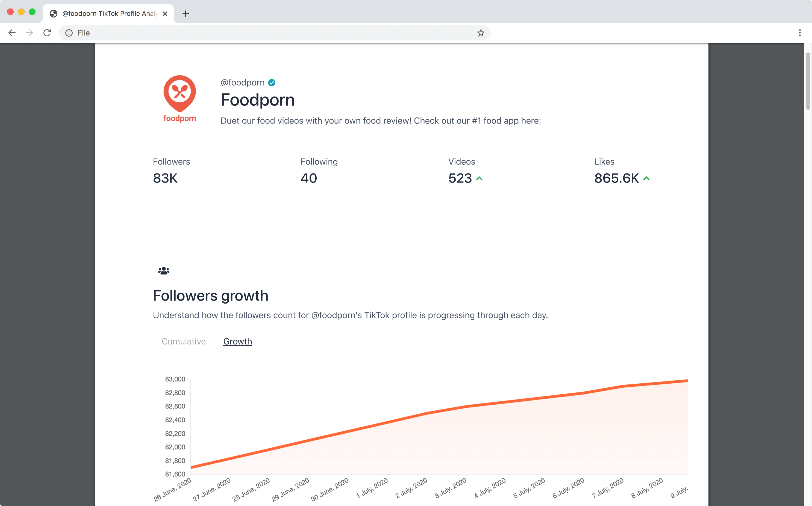Reload the page

[47, 33]
